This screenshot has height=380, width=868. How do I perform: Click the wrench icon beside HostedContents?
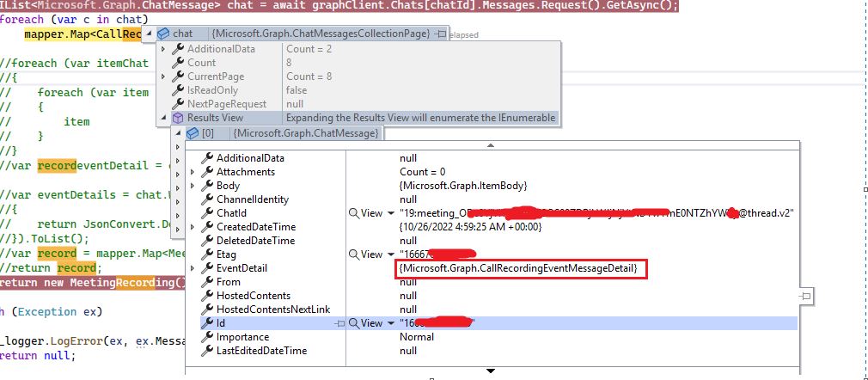207,296
